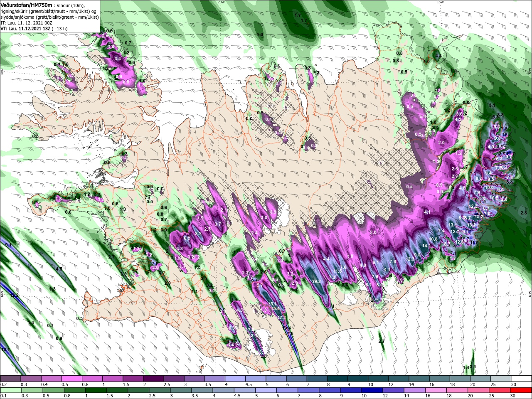Click the 15.2 value in the east
This screenshot has width=532, height=399.
[x=479, y=216]
